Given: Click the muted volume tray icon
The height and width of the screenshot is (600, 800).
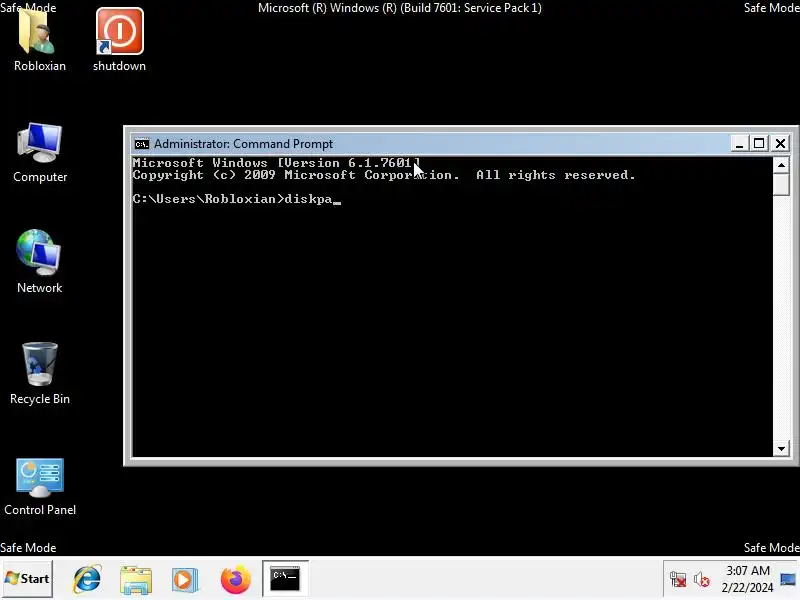Looking at the screenshot, I should coord(702,580).
